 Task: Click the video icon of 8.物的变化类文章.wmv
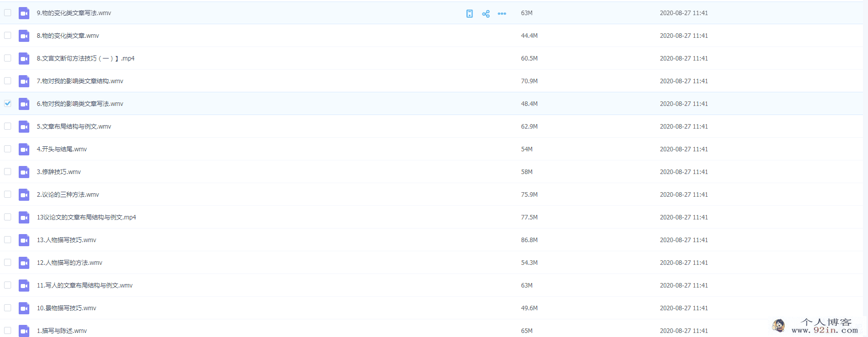[24, 36]
